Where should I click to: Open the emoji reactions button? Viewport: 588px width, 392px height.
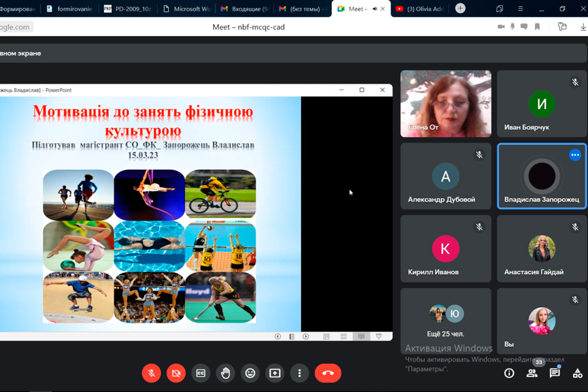pos(250,373)
